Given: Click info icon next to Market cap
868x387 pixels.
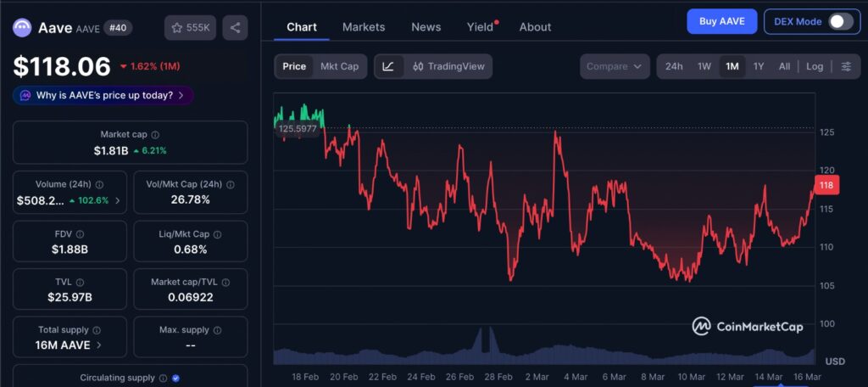Looking at the screenshot, I should click(x=156, y=135).
